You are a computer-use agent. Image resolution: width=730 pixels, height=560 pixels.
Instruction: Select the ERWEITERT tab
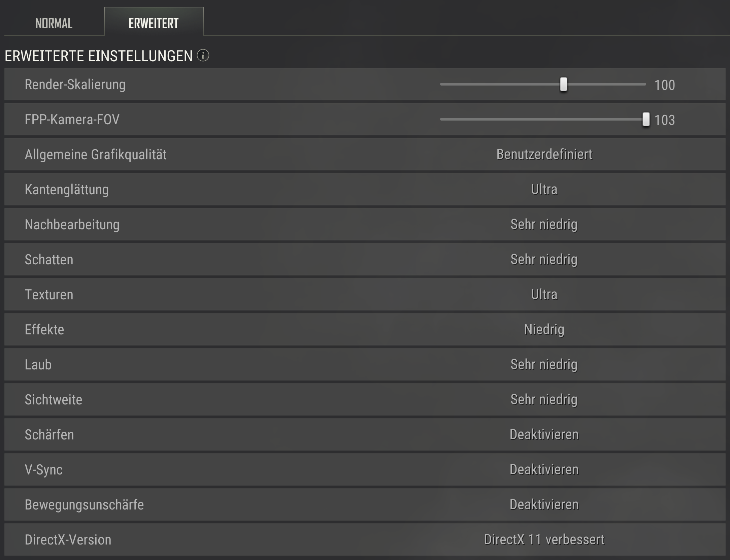154,23
